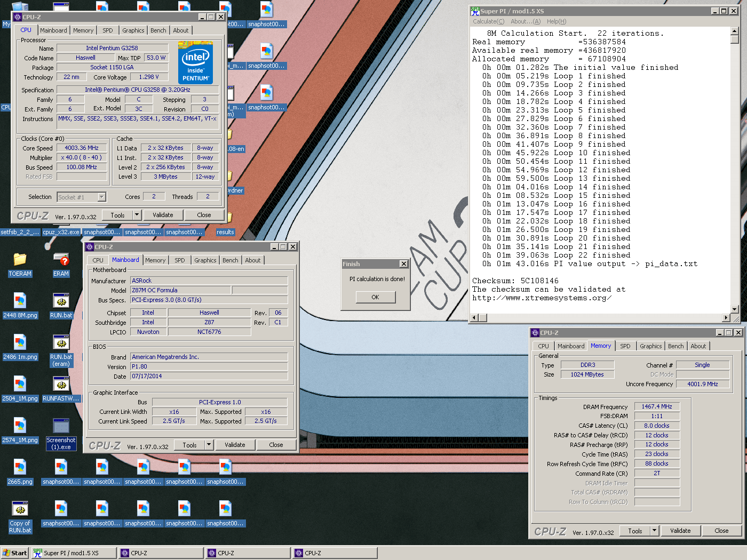This screenshot has height=560, width=747.
Task: Click the Command Rate value 2T
Action: [x=657, y=473]
